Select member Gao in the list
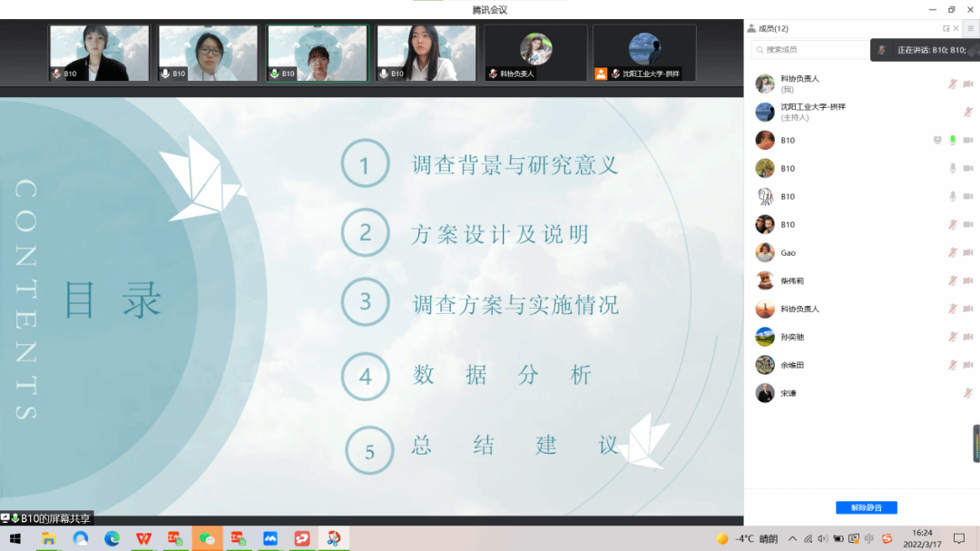Screen dimensions: 980x551 pos(862,252)
